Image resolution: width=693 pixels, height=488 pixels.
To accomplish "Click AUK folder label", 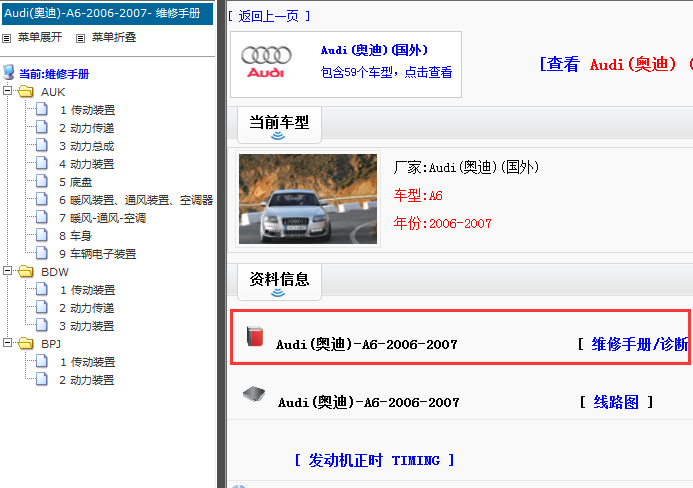I will tap(53, 92).
